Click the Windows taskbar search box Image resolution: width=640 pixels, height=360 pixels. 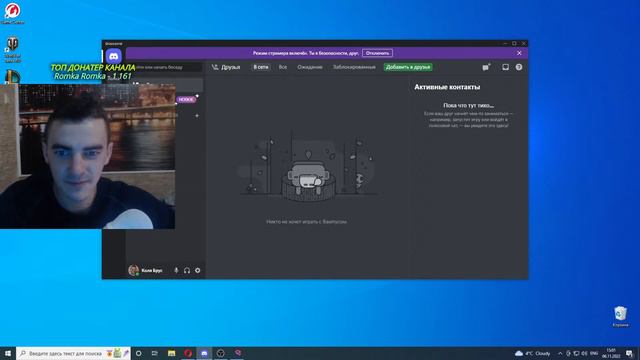coord(73,353)
